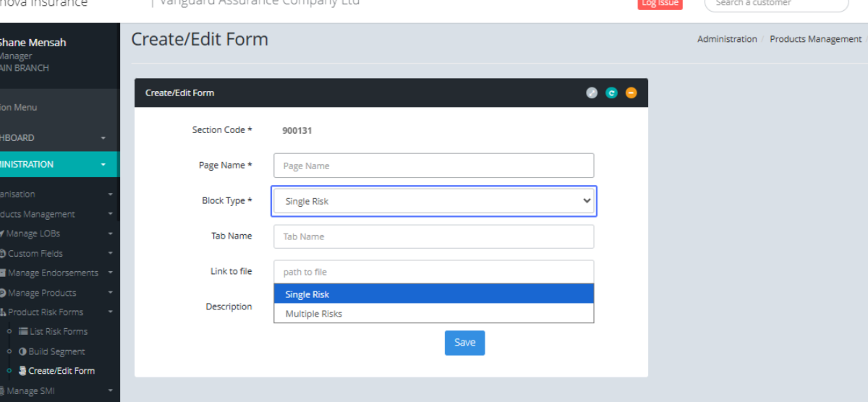Expand the Custom Fields submenu arrow
Image resolution: width=868 pixels, height=402 pixels.
coord(111,254)
